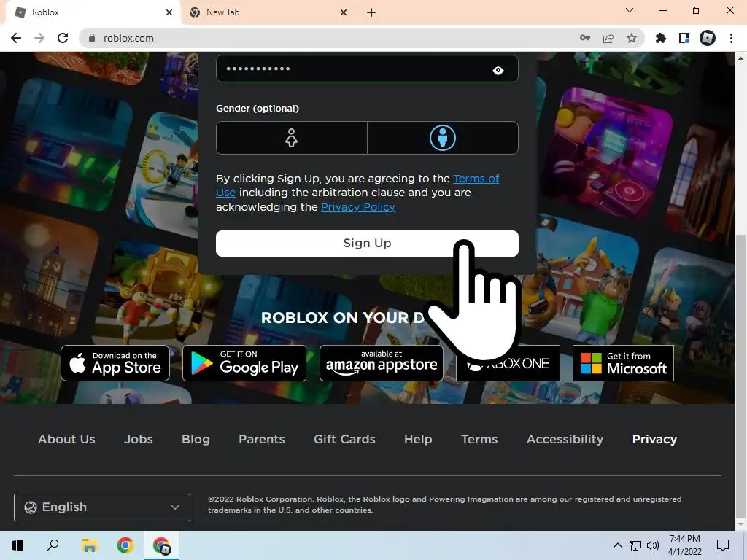Open the Windows Start menu
This screenshot has height=560, width=747.
click(x=18, y=545)
